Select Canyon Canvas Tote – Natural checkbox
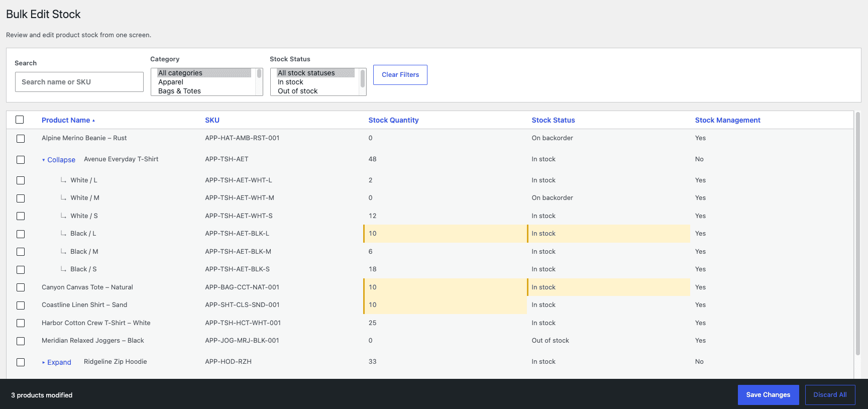This screenshot has width=868, height=409. (x=21, y=287)
